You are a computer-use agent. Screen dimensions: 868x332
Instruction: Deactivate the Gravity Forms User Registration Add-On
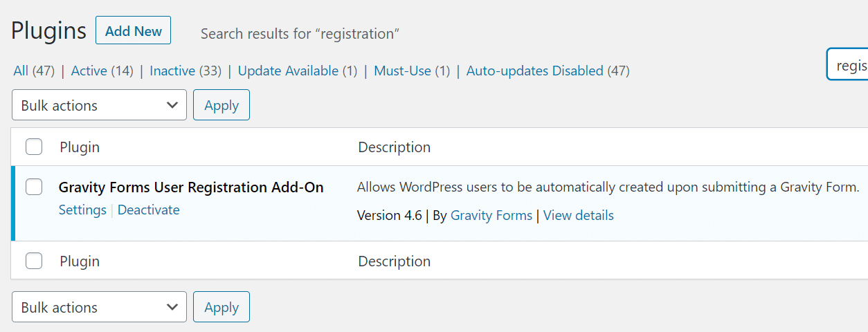coord(149,210)
